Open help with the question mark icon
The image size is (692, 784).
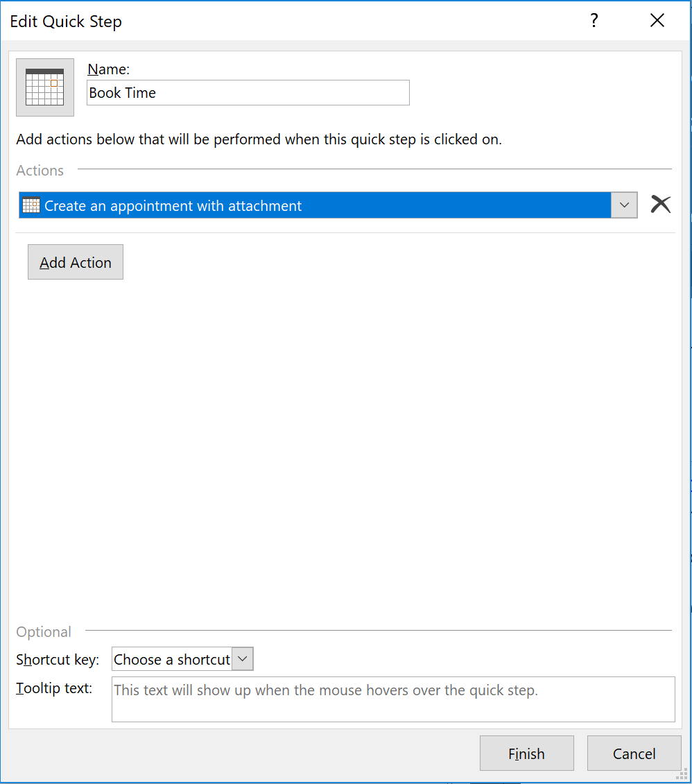tap(594, 21)
